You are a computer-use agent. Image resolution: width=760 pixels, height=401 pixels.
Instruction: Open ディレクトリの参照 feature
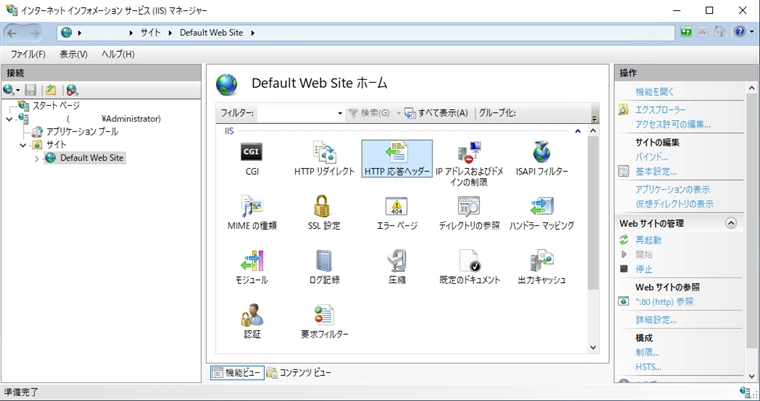[469, 213]
